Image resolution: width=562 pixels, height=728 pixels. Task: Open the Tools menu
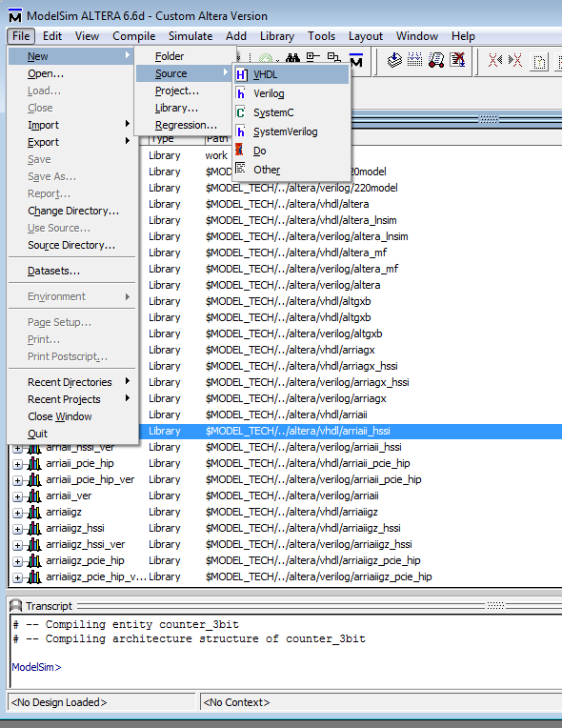321,36
